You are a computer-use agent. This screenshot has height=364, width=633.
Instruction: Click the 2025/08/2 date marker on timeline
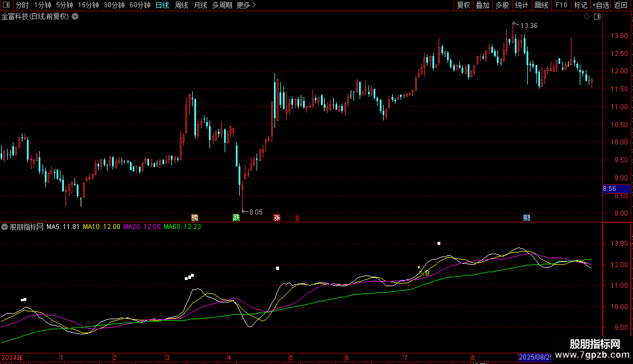click(x=535, y=357)
